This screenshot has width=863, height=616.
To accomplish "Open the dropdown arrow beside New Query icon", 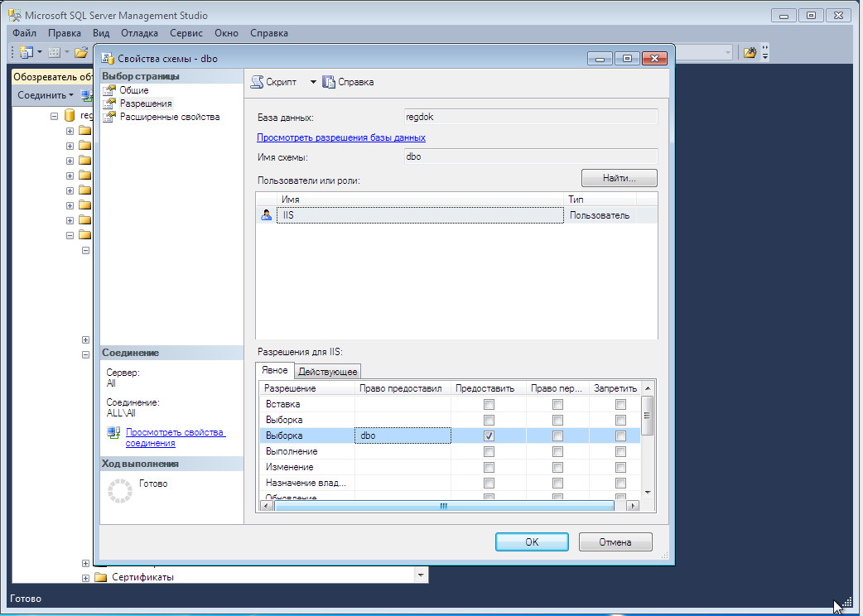I will [40, 52].
